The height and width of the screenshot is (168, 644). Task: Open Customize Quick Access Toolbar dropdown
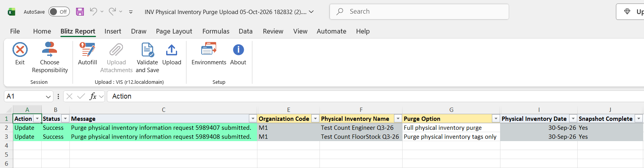tap(131, 12)
